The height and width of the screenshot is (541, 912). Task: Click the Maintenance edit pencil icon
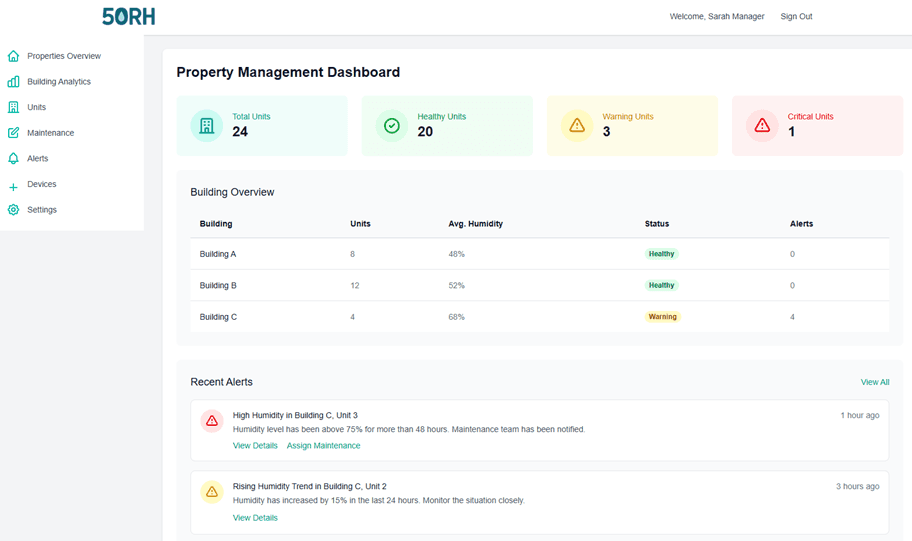13,133
